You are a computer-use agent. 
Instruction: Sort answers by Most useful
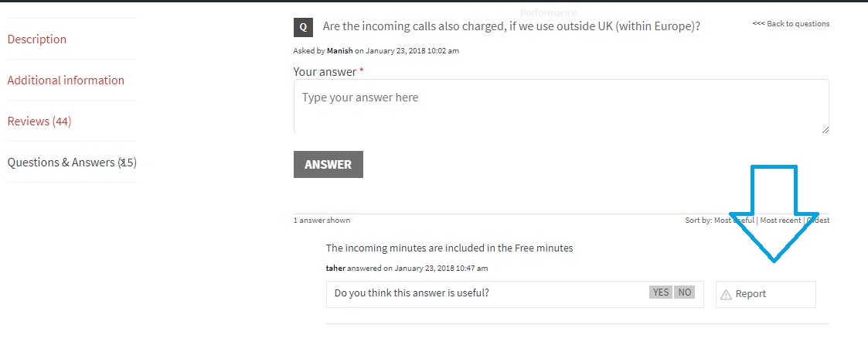[x=734, y=221]
